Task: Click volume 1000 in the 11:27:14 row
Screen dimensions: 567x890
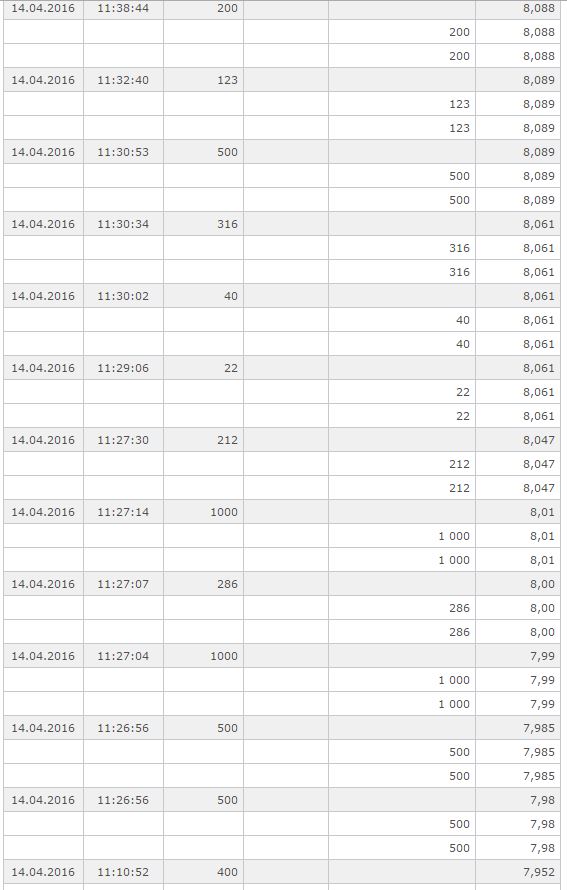Action: pyautogui.click(x=224, y=513)
